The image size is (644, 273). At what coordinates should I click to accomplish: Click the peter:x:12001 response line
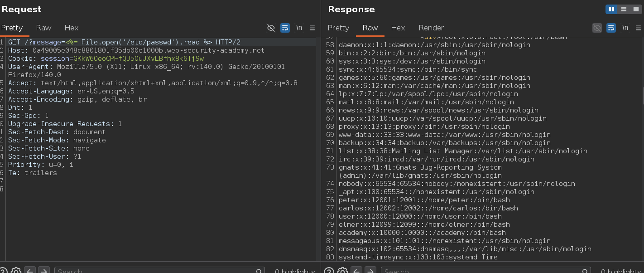424,200
